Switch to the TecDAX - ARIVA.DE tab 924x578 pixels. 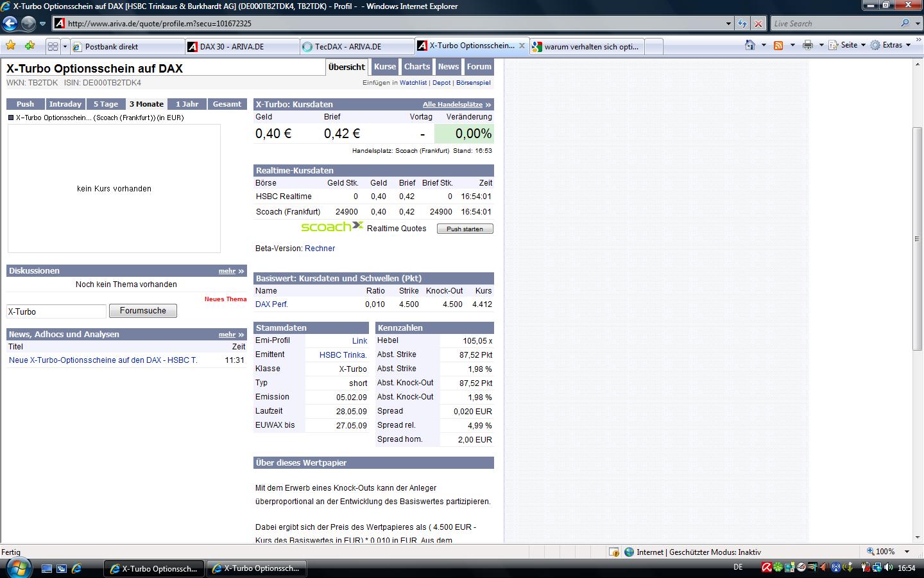(x=357, y=46)
